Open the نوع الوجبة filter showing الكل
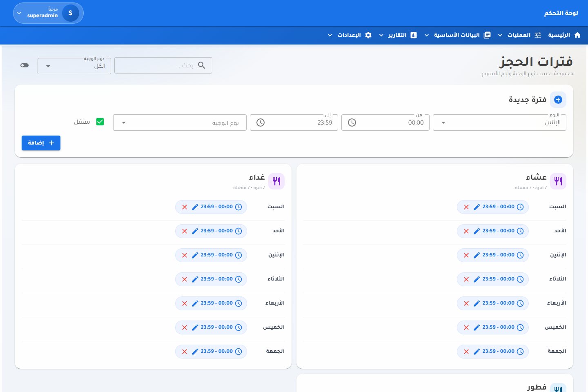The image size is (588, 392). coord(74,66)
